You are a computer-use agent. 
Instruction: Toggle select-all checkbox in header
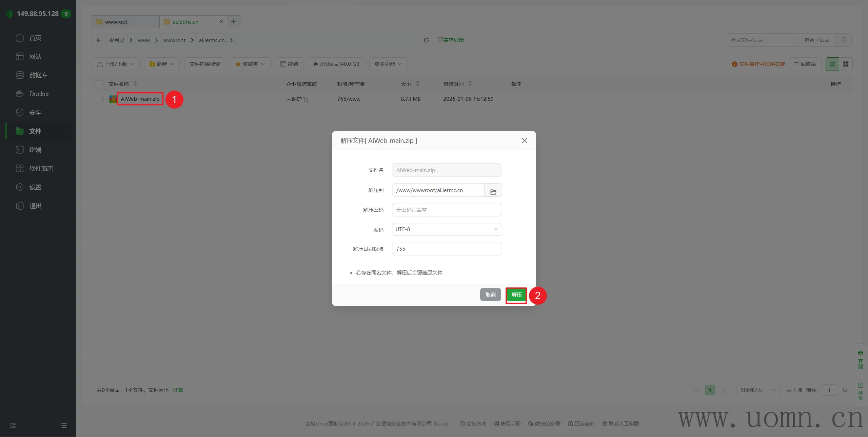pyautogui.click(x=99, y=84)
